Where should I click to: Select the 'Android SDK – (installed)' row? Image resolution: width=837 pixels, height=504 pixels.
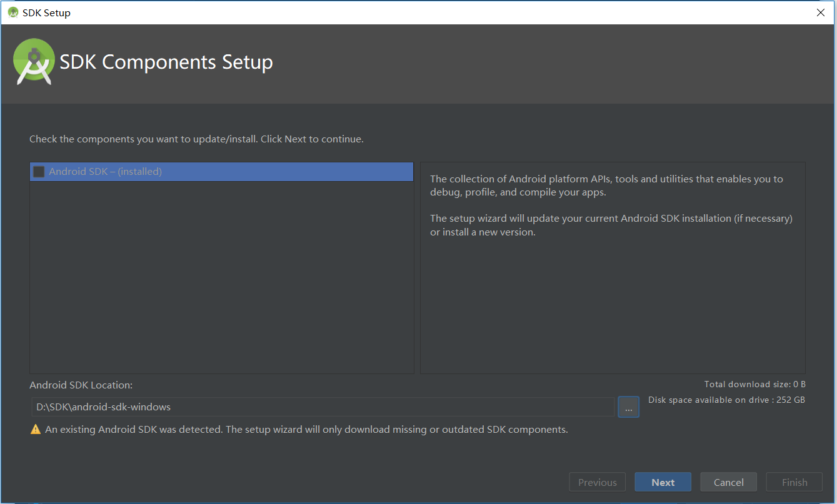(222, 172)
